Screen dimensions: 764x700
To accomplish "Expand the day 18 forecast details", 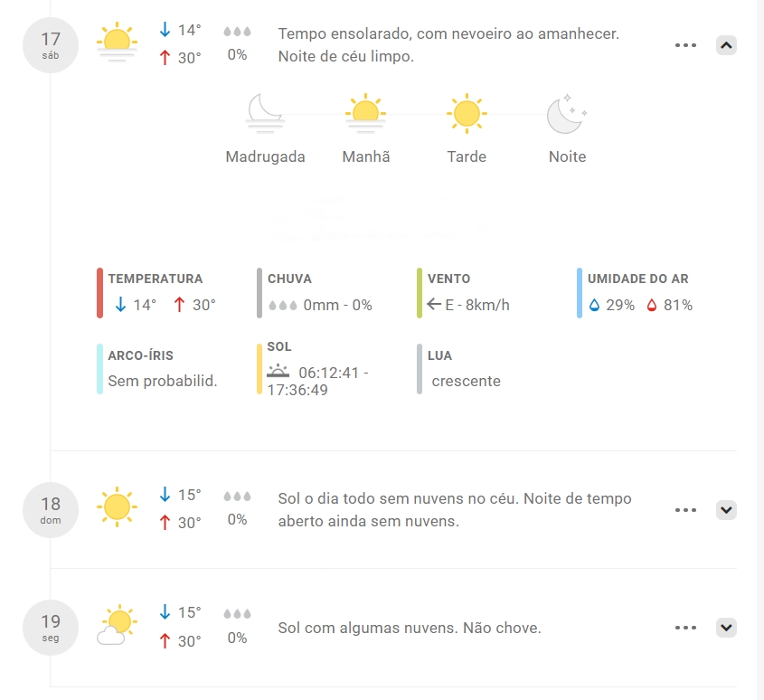I will click(727, 510).
